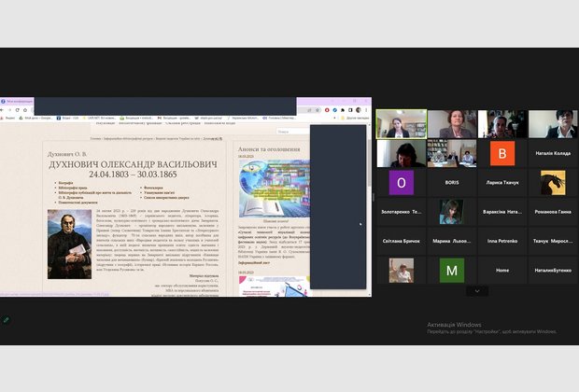This screenshot has width=579, height=392.
Task: Open the green M participant avatar
Action: (x=453, y=271)
